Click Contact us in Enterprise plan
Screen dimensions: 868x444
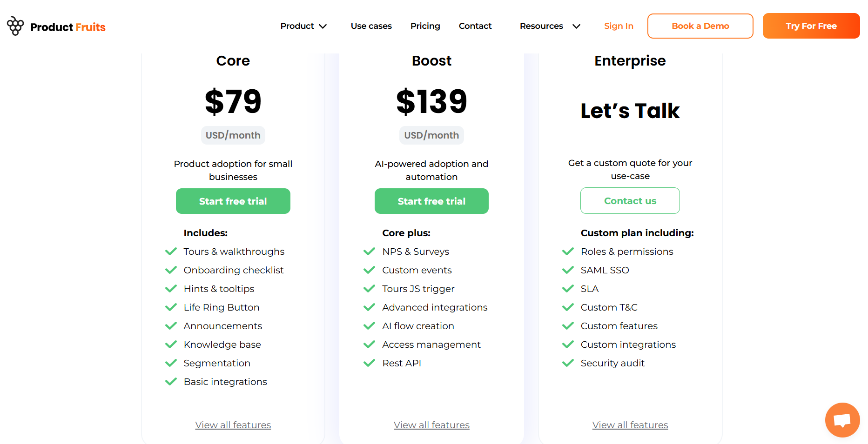(x=630, y=201)
